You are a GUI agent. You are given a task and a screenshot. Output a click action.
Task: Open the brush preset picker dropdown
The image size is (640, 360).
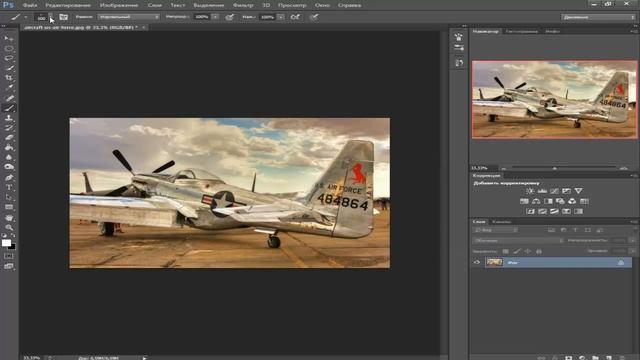(x=51, y=17)
